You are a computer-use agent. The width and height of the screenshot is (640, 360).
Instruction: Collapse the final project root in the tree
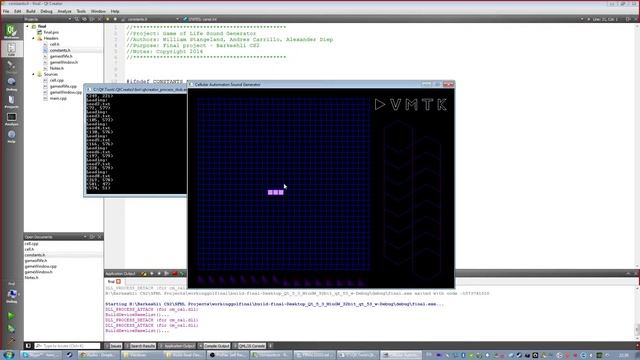28,26
